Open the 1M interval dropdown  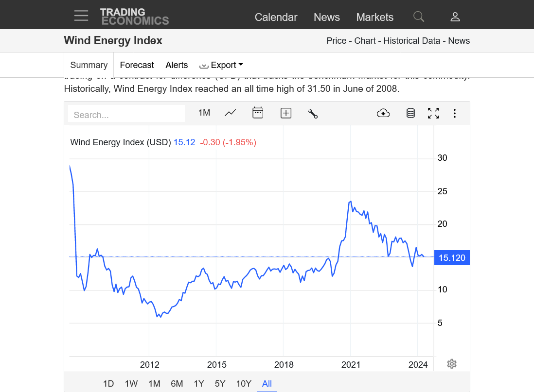point(204,113)
